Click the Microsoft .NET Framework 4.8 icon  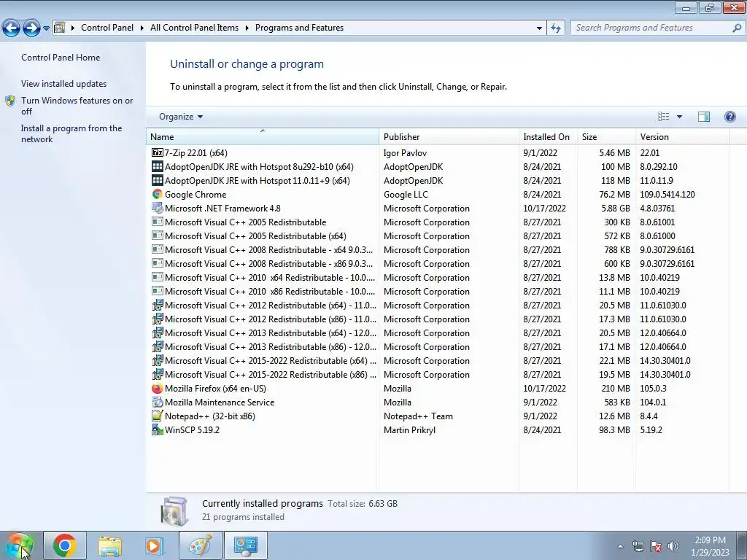158,208
